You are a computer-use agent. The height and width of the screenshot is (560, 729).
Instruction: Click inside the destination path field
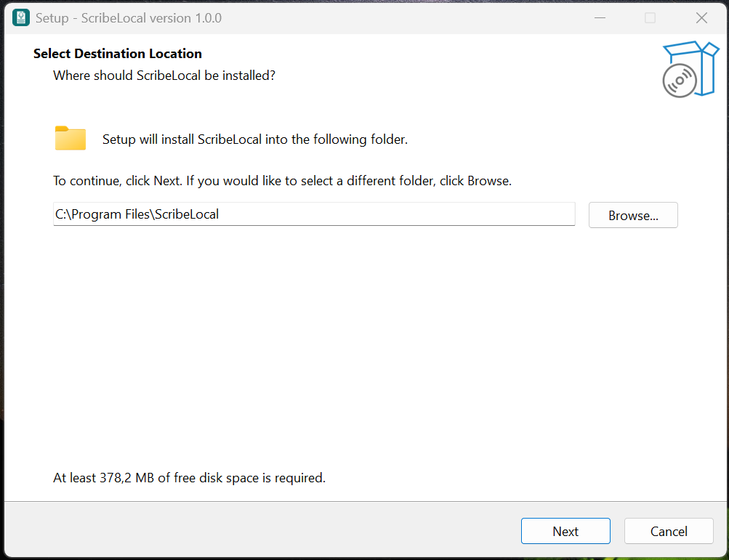[313, 214]
